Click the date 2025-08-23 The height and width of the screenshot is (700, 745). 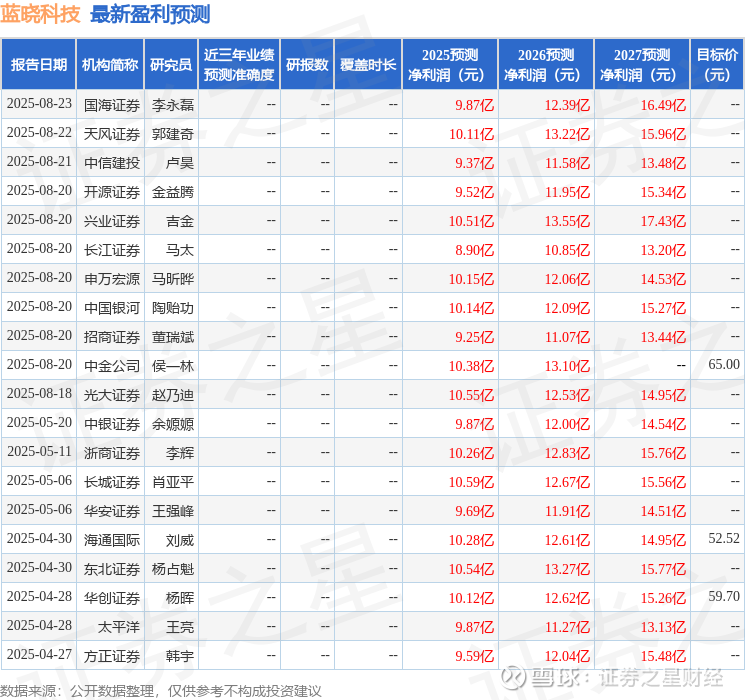(39, 104)
